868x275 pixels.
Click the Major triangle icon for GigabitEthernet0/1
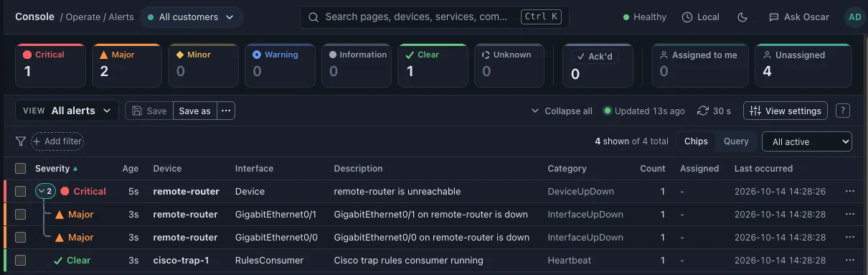coord(60,214)
